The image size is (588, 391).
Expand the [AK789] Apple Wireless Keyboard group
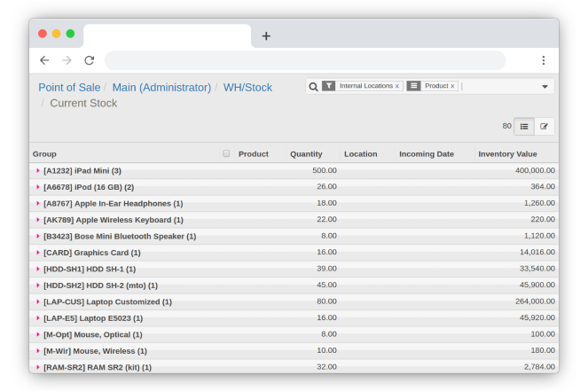coord(38,220)
